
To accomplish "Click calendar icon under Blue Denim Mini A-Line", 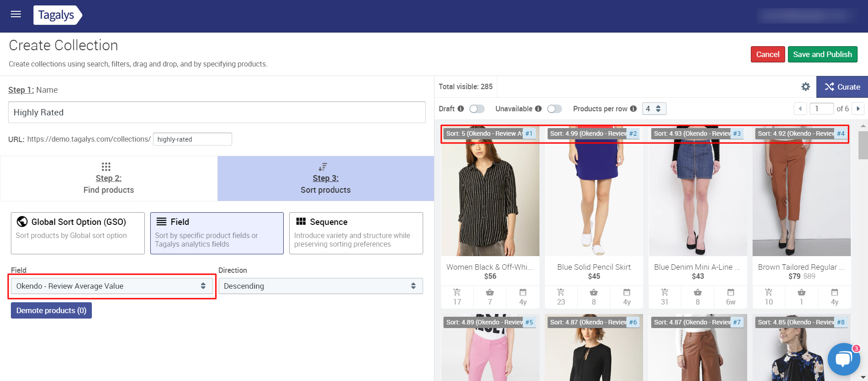I will tap(731, 292).
